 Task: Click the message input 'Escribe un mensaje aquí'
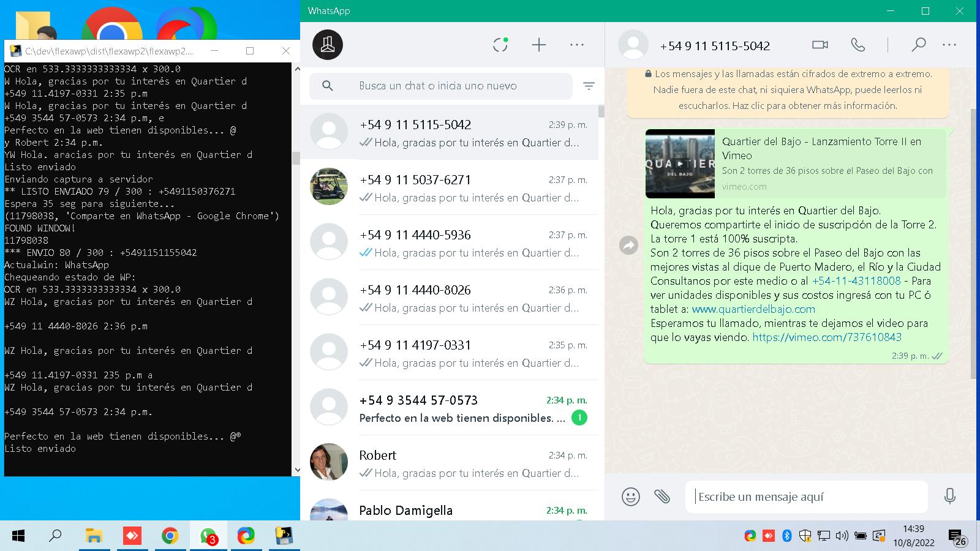point(806,497)
